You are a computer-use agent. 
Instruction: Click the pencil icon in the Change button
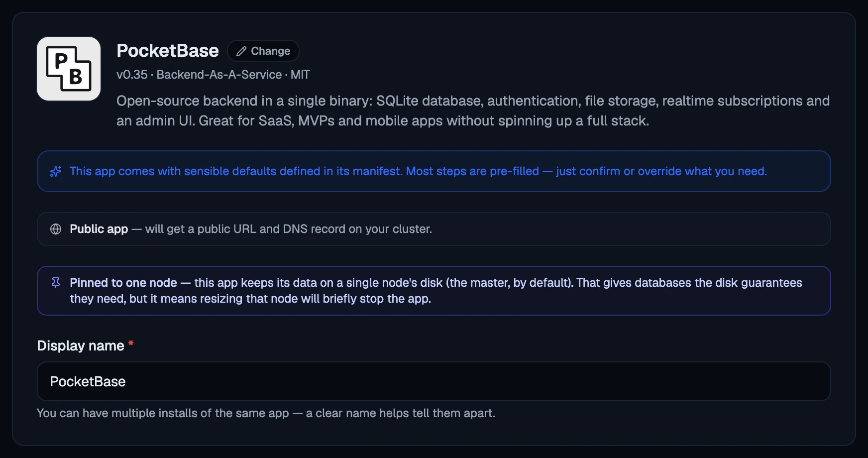(241, 51)
